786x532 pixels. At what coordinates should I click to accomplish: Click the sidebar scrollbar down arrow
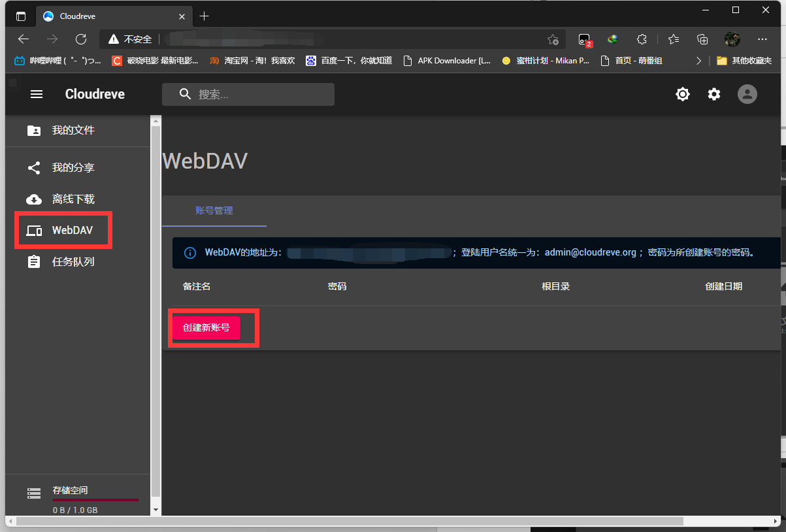(x=156, y=510)
